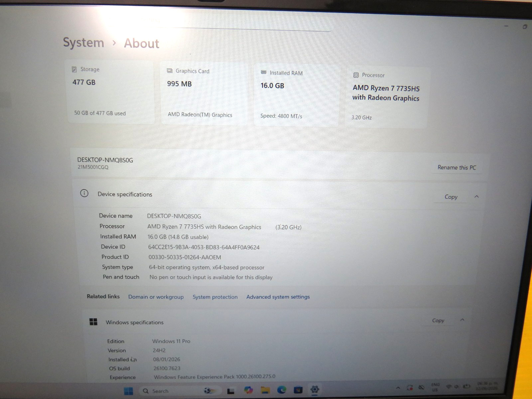532x399 pixels.
Task: Open Domain or workgroup link
Action: 156,297
